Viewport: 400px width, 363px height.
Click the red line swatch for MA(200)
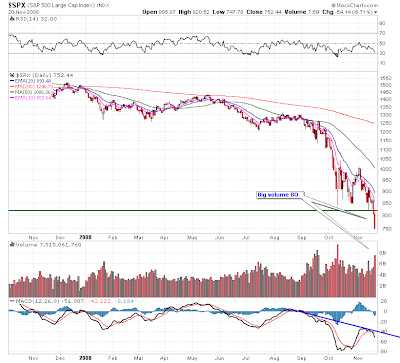pos(12,86)
